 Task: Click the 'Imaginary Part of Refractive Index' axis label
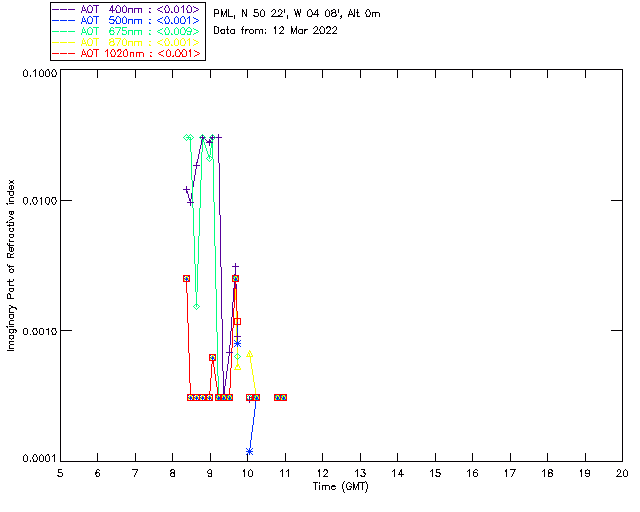[x=11, y=265]
